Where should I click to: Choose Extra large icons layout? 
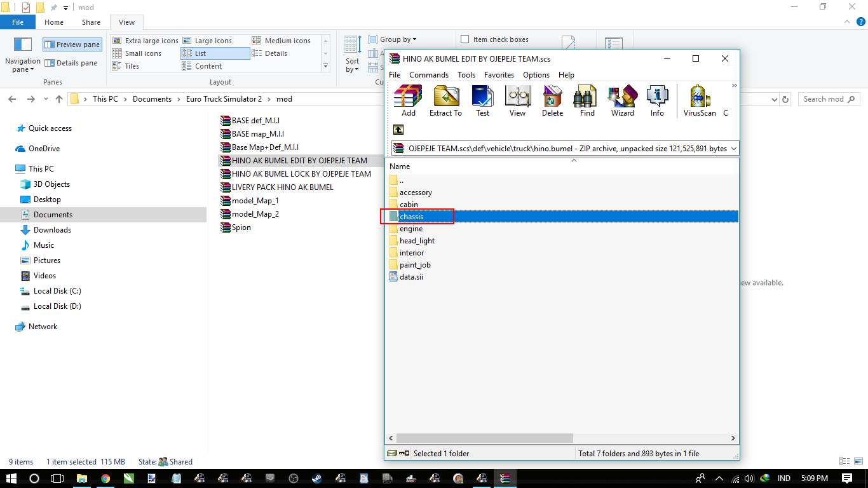[x=145, y=41]
